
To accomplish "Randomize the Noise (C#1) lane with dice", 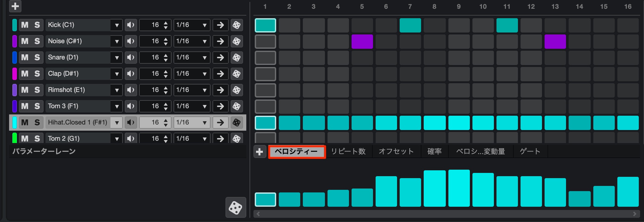I will 237,41.
